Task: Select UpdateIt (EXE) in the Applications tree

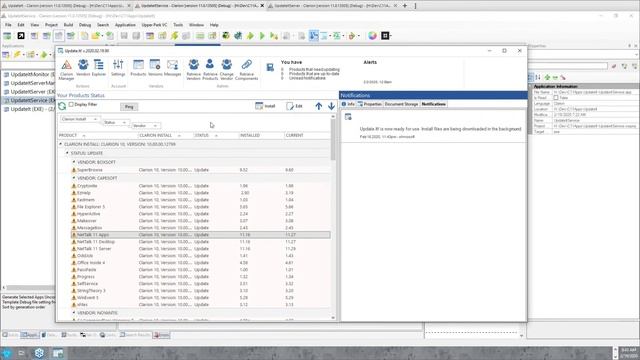Action: pyautogui.click(x=29, y=109)
